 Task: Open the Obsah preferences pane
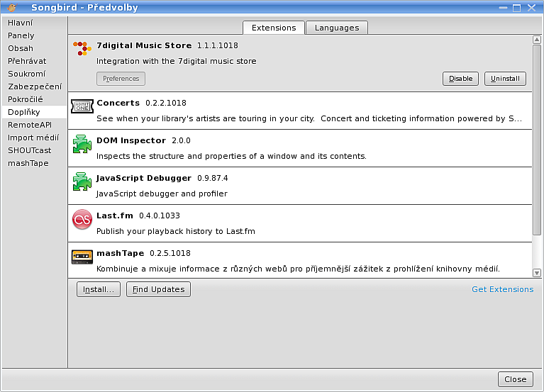(34, 48)
